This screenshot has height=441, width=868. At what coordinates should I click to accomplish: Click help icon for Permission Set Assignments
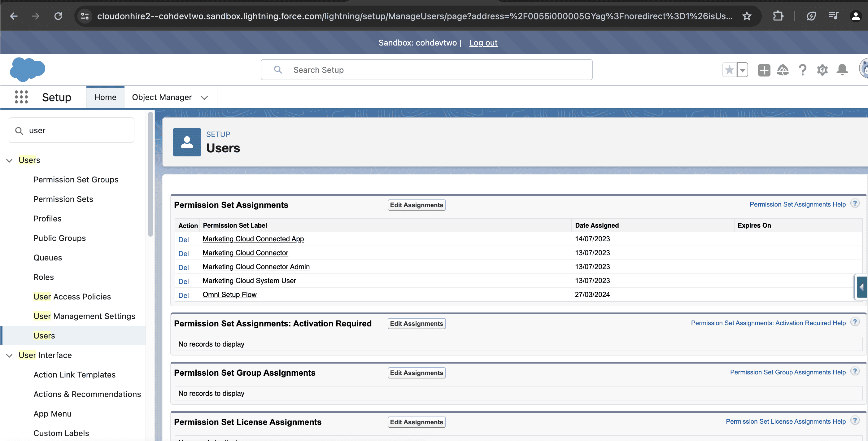[855, 203]
